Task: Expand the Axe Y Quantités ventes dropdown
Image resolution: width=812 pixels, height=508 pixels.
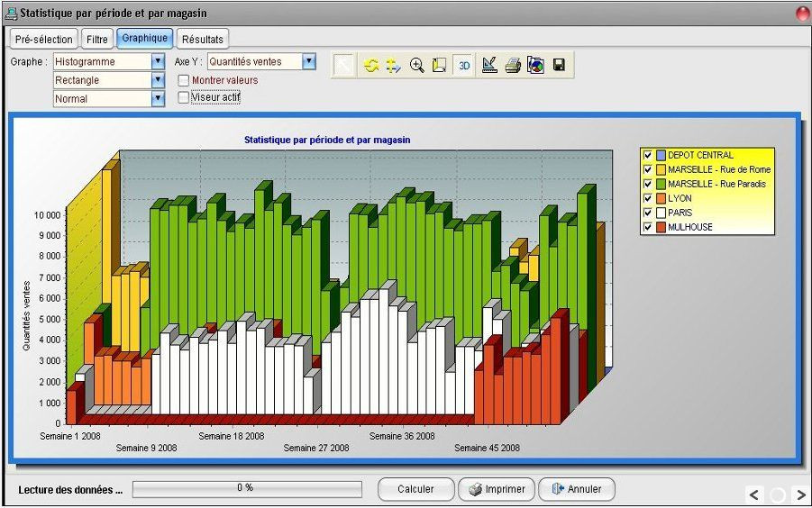Action: 309,61
